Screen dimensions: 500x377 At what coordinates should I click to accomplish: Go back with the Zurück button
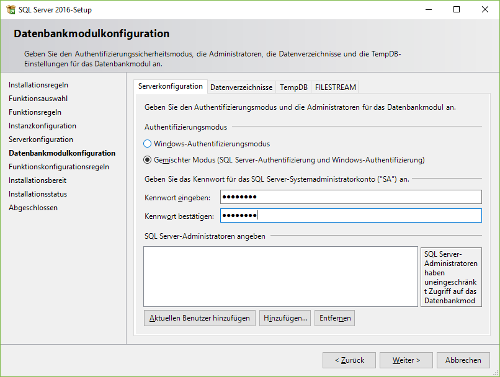point(349,360)
